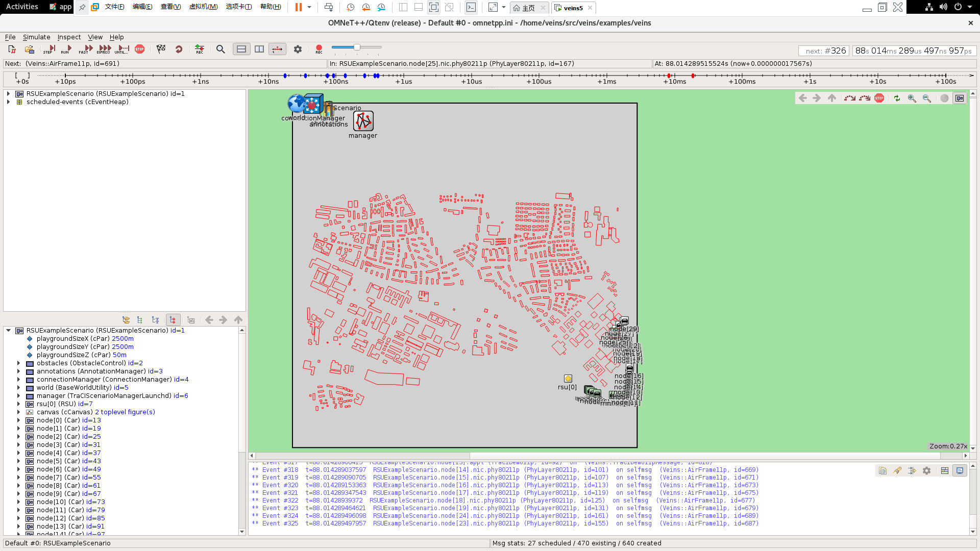This screenshot has width=980, height=551.
Task: Open the Activities overview
Action: click(x=22, y=7)
